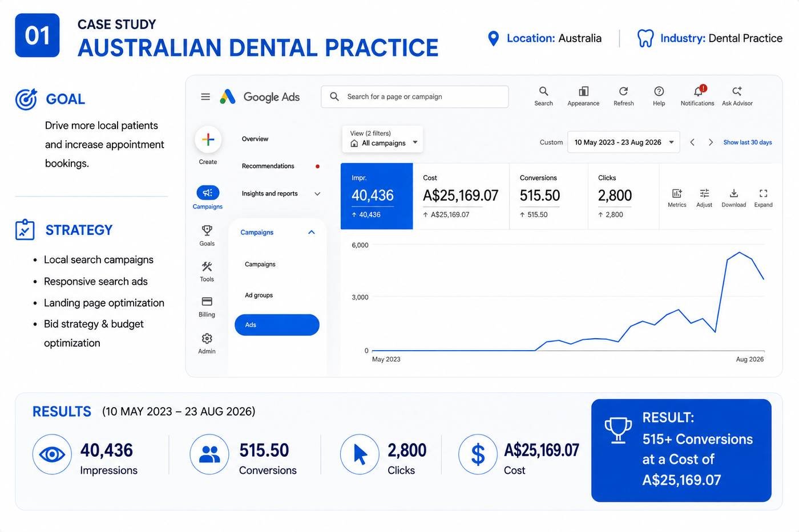This screenshot has height=532, width=799.
Task: Open the Overview menu item
Action: point(255,139)
